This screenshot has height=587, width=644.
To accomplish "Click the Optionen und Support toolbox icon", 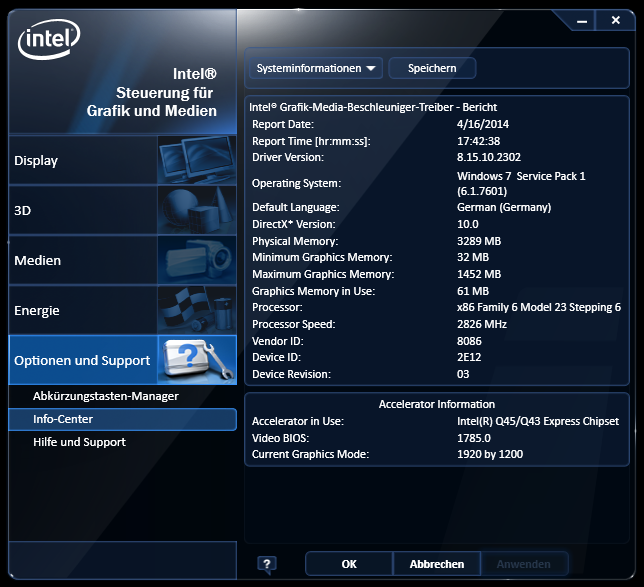I will point(197,360).
